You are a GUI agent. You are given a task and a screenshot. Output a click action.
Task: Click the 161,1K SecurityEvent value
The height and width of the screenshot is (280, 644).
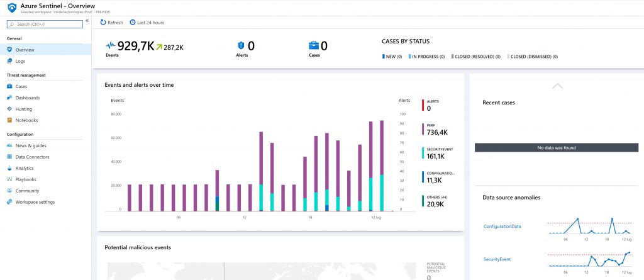[437, 156]
